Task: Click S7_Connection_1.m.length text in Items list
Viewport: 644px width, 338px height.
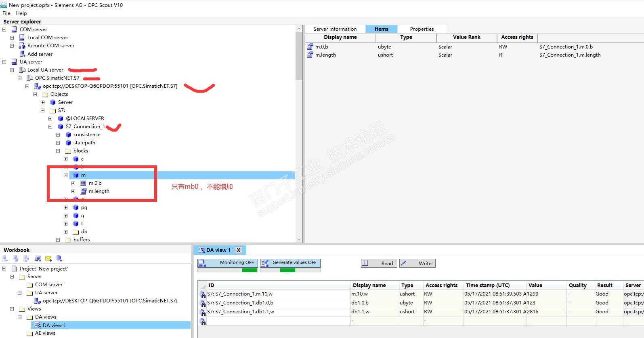Action: (570, 55)
